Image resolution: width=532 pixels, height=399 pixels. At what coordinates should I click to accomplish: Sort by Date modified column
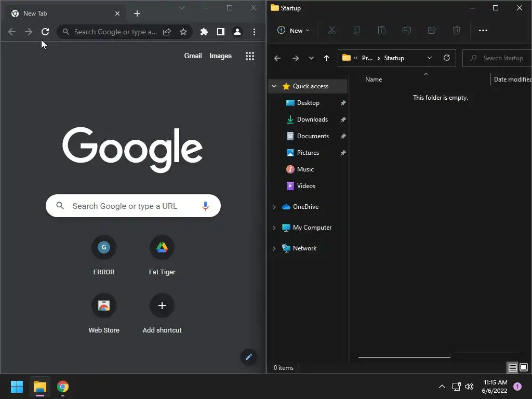pos(512,79)
